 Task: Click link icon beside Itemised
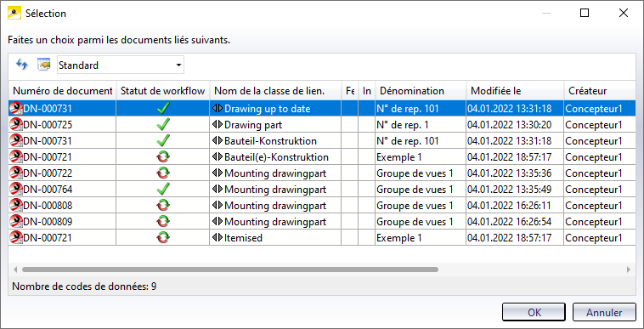[217, 237]
